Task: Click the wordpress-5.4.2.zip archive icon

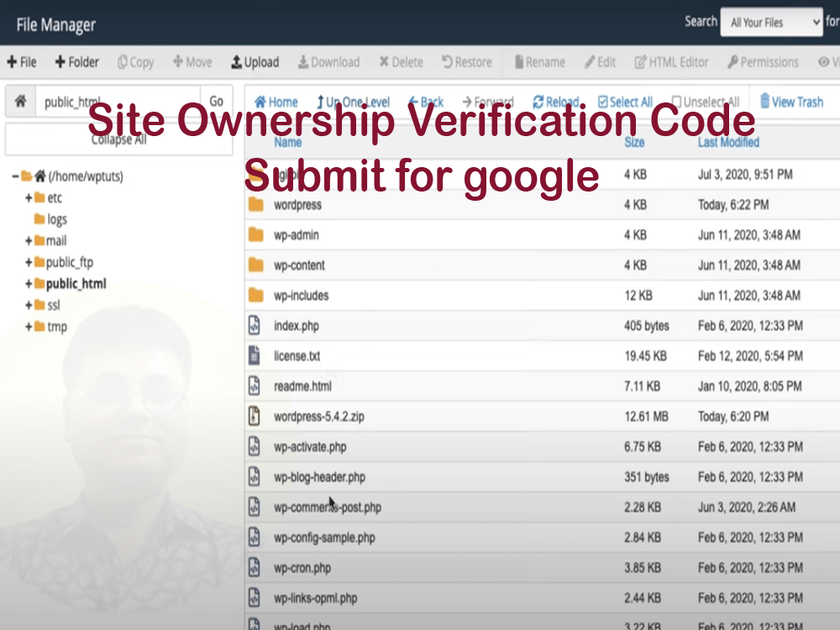Action: (255, 417)
